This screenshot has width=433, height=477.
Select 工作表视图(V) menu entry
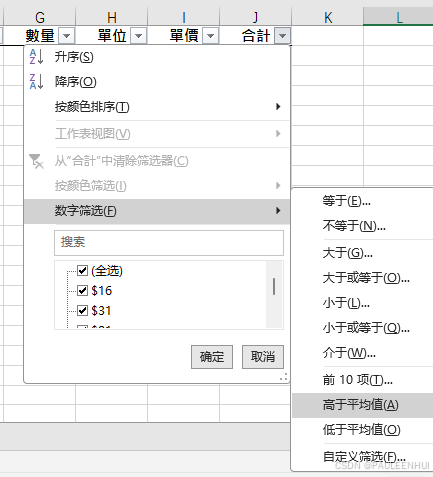(x=157, y=134)
